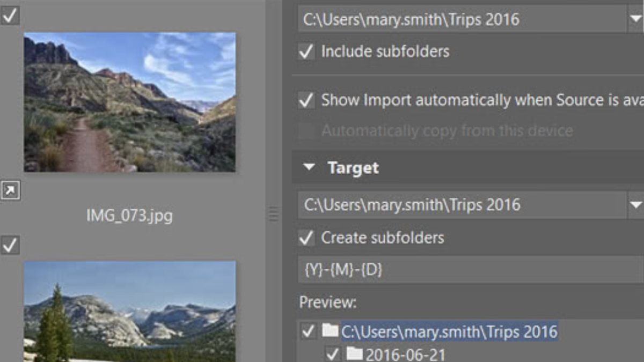Image resolution: width=644 pixels, height=362 pixels.
Task: Click the Target folder path field
Action: point(462,205)
